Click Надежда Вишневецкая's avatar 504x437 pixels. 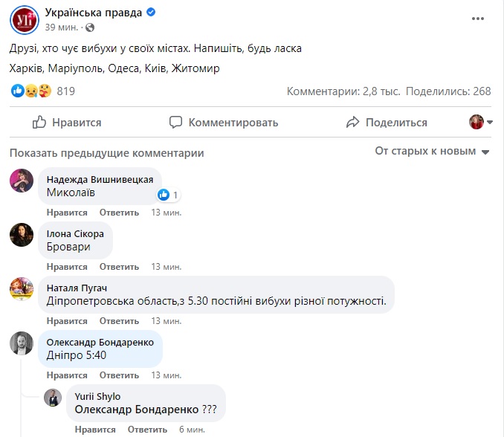pyautogui.click(x=22, y=181)
